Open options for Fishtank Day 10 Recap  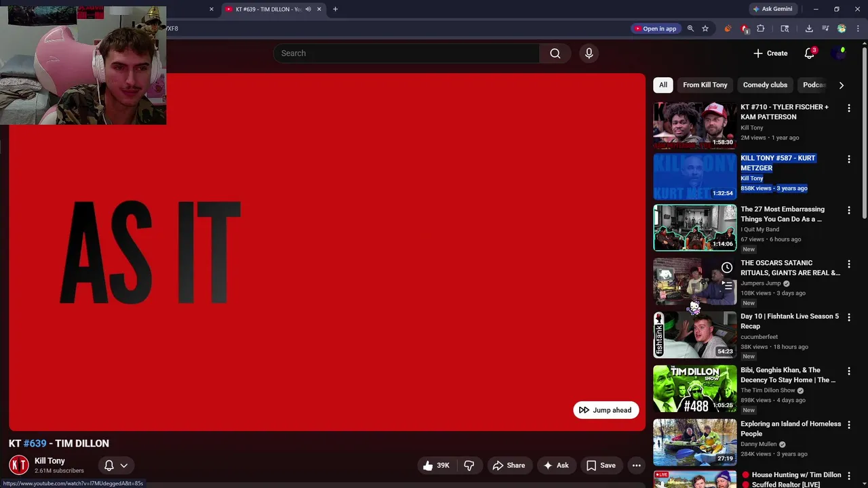(848, 318)
